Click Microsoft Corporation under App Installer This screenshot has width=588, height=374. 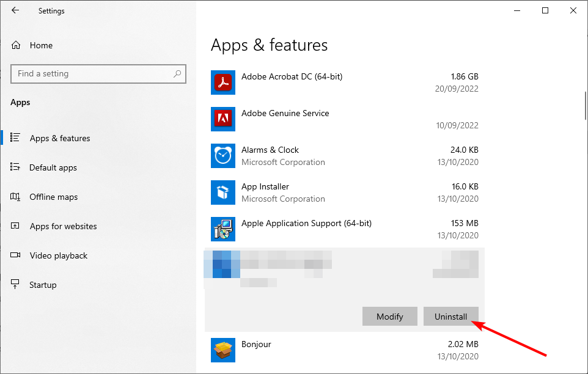click(x=283, y=199)
